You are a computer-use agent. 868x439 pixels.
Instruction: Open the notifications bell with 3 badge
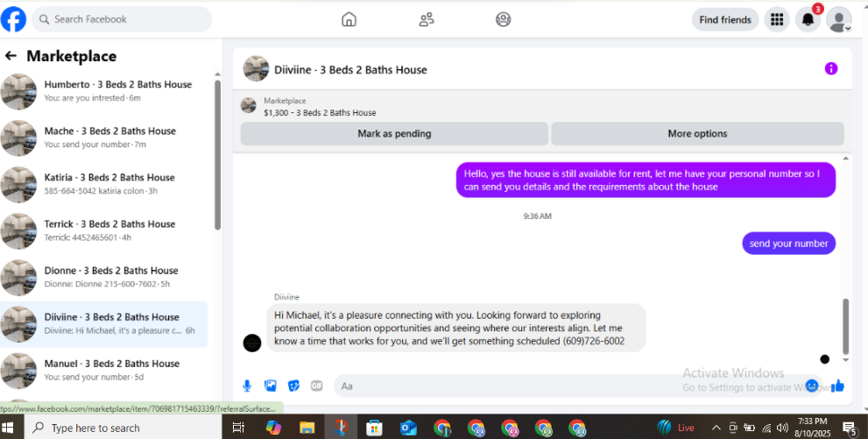(x=808, y=19)
